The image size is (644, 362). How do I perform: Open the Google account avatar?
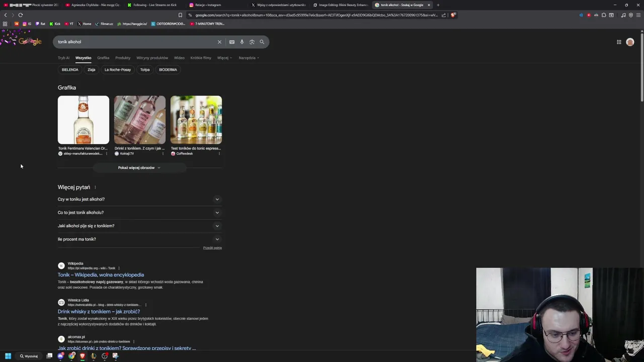630,42
